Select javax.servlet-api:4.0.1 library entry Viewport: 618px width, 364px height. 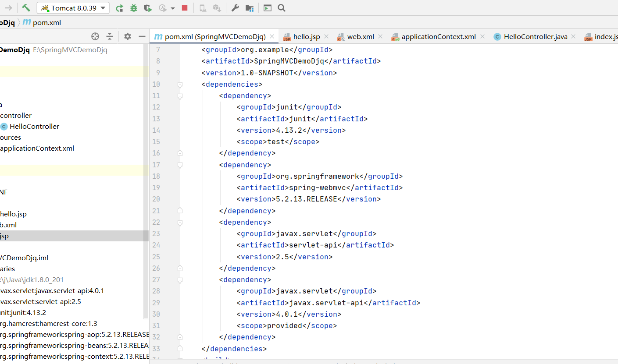52,290
